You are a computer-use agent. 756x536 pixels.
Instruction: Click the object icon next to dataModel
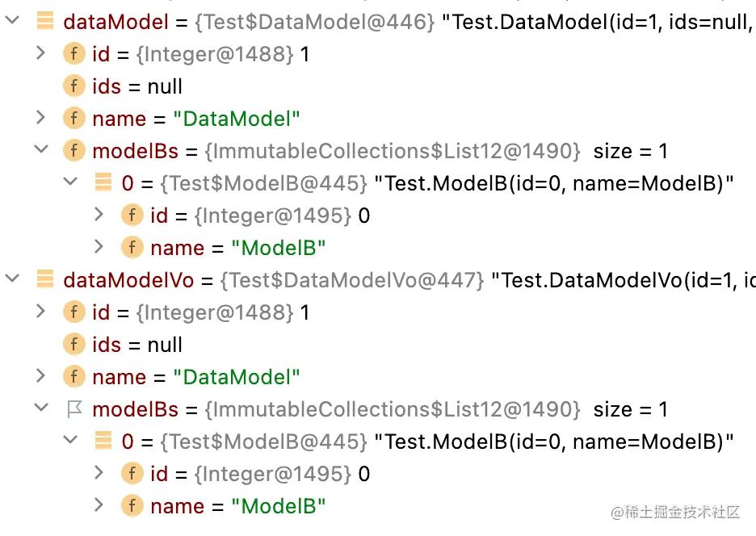click(x=45, y=22)
